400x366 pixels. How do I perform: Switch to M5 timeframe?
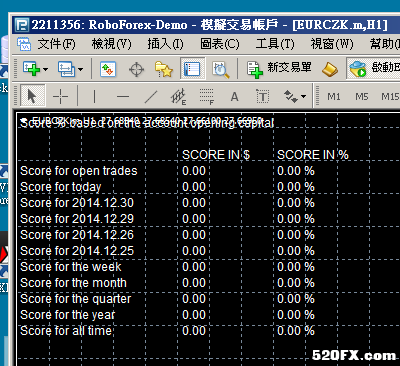click(362, 97)
